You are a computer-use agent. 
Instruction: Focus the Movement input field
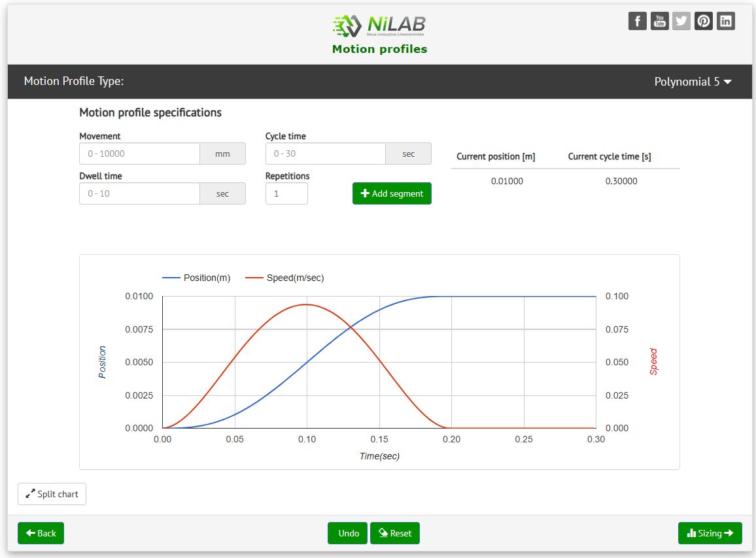139,154
